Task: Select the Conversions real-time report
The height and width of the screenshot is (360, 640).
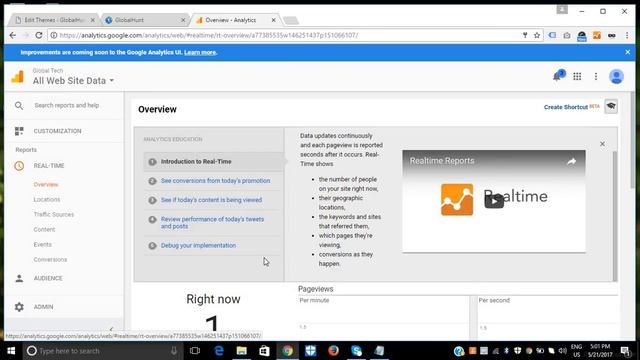Action: [x=50, y=260]
